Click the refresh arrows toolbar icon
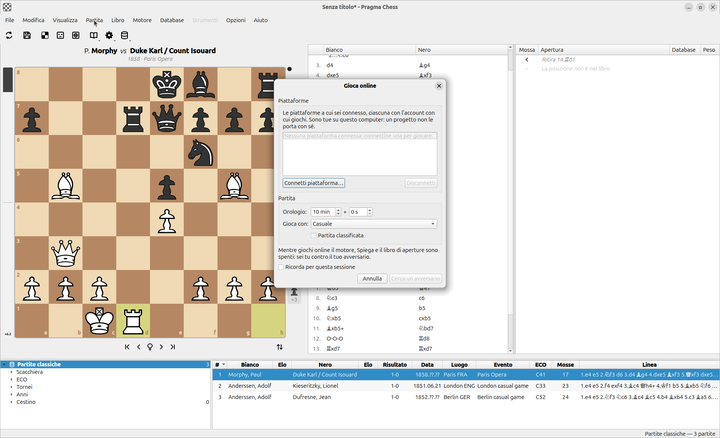The height and width of the screenshot is (438, 720). (9, 35)
